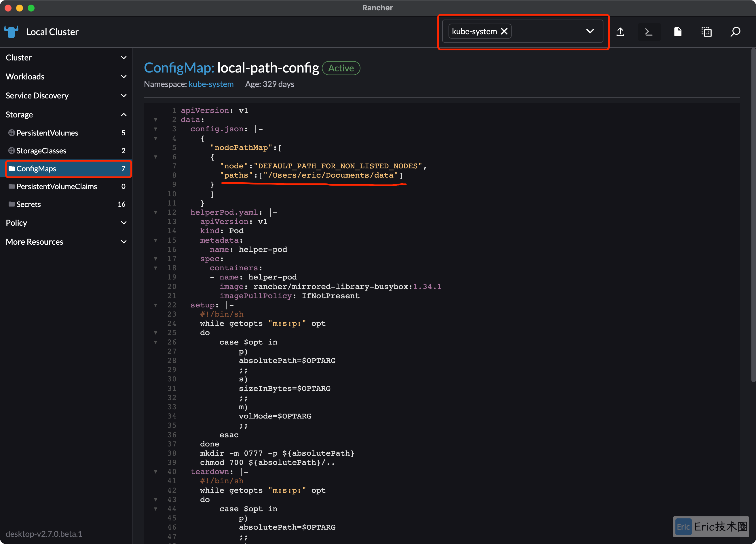The width and height of the screenshot is (756, 544).
Task: Copy KubeConfig to clipboard icon
Action: (x=706, y=32)
